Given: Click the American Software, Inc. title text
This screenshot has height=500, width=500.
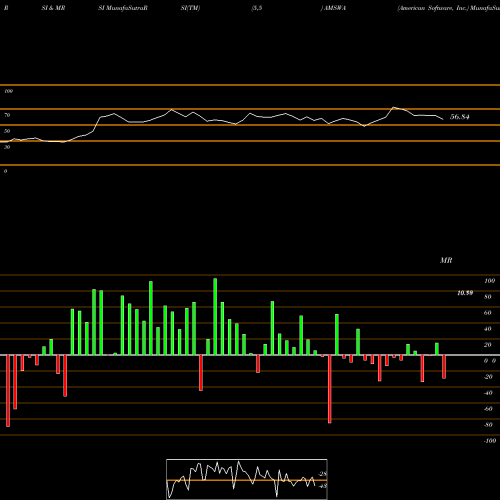Looking at the screenshot, I should point(433,8).
